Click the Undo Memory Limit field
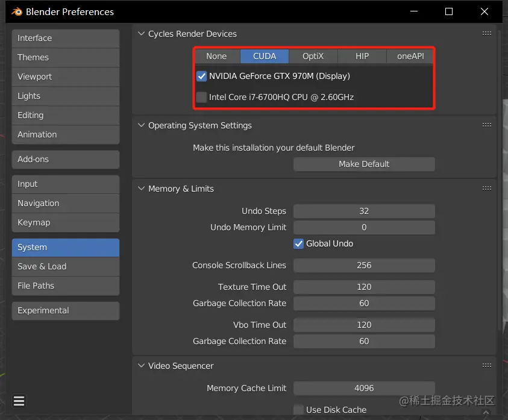 click(x=364, y=228)
